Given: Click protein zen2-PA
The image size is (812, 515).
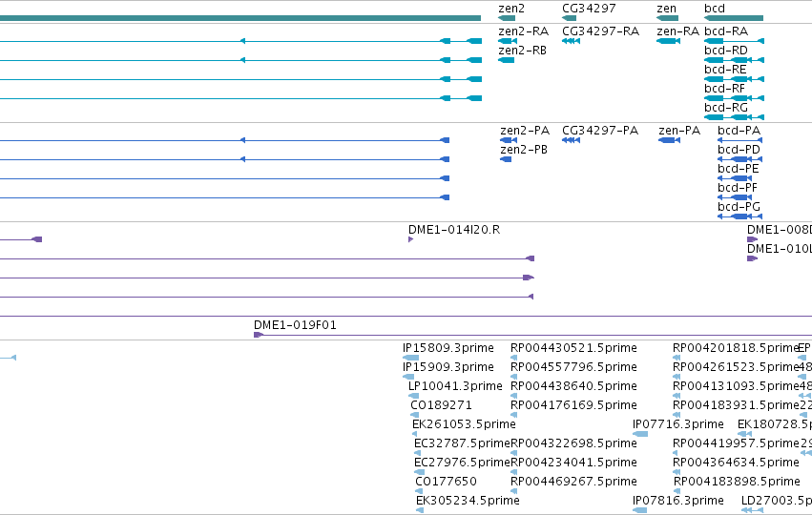Looking at the screenshot, I should pos(524,131).
